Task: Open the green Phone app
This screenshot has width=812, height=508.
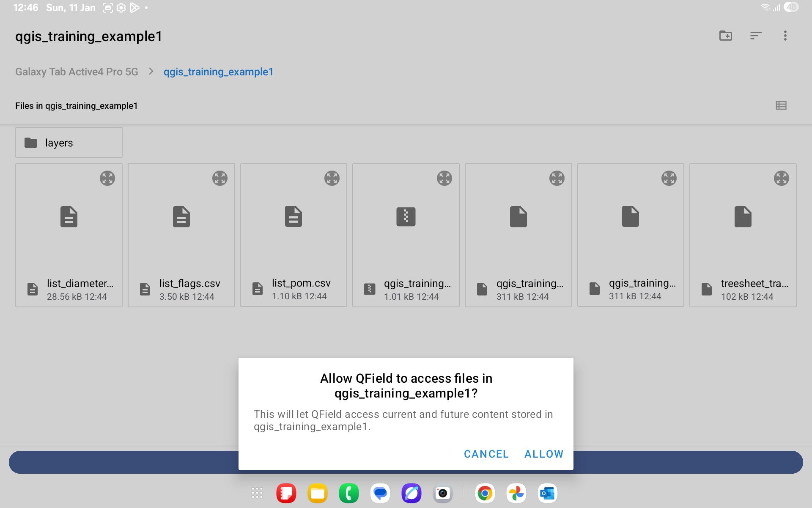Action: 349,493
